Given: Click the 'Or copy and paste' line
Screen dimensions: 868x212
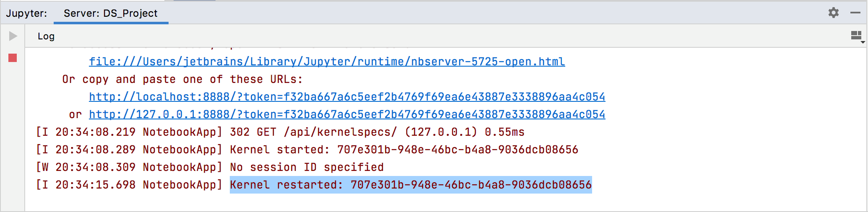Looking at the screenshot, I should 182,80.
